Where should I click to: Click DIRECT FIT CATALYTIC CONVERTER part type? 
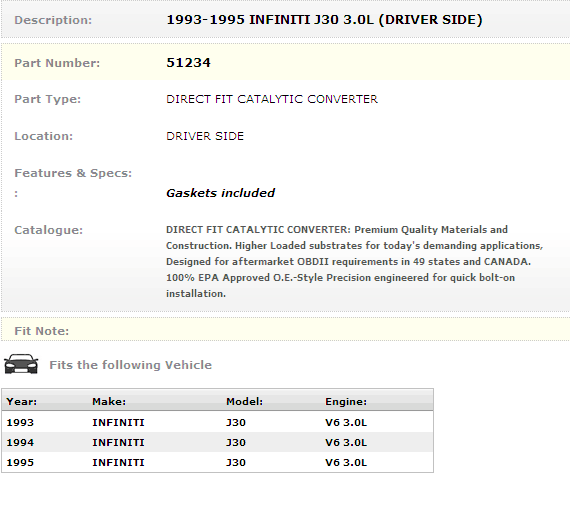pos(272,99)
